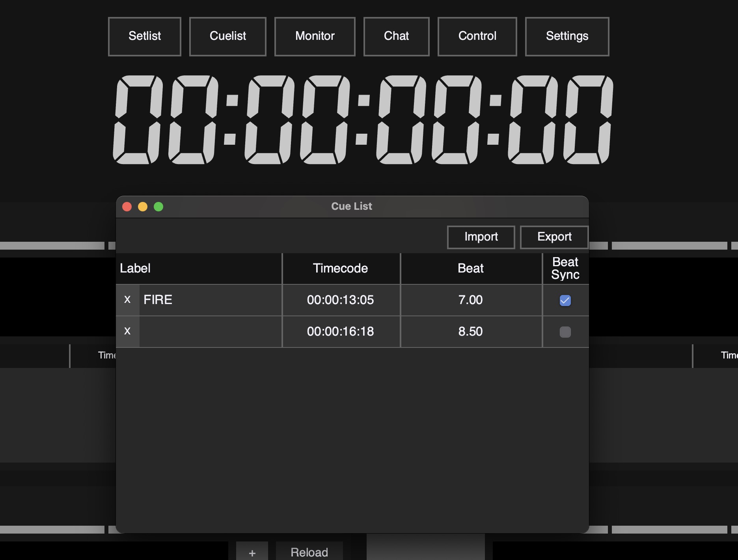Delete the FIRE cue with its X
The width and height of the screenshot is (738, 560).
(127, 300)
